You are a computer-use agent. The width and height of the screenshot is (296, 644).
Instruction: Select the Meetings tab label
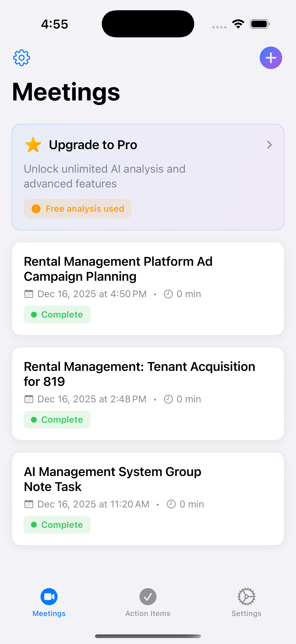coord(49,613)
